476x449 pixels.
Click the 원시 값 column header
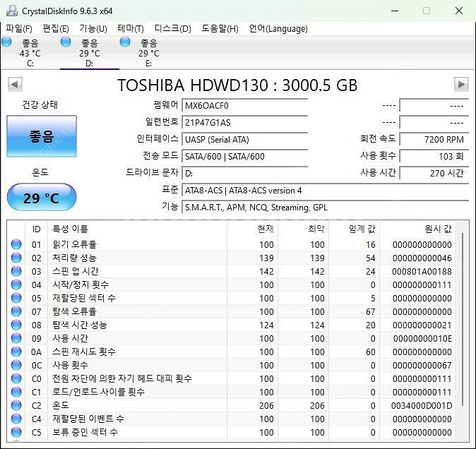417,229
